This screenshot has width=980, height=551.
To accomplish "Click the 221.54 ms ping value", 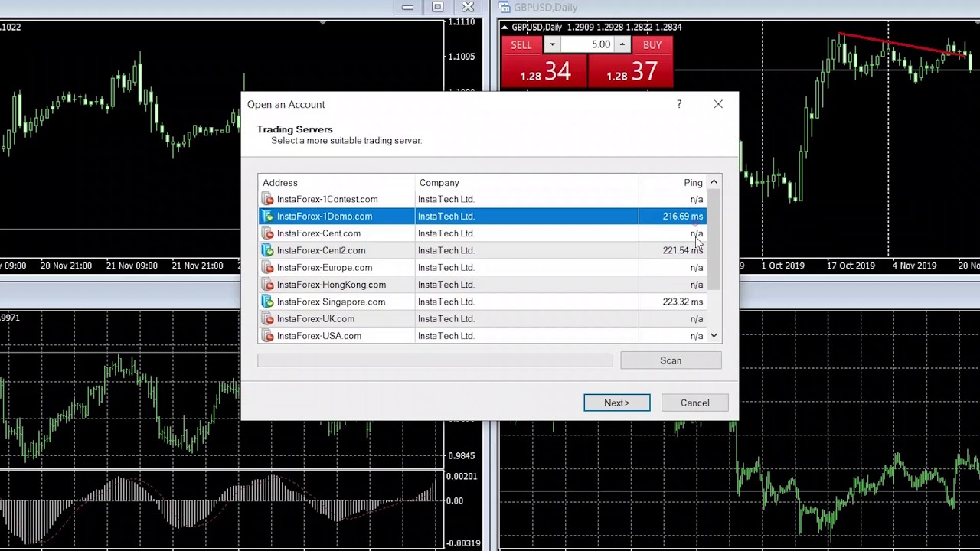I will point(682,250).
